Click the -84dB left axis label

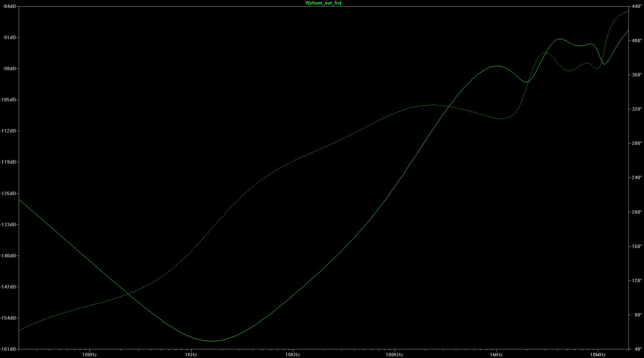9,6
